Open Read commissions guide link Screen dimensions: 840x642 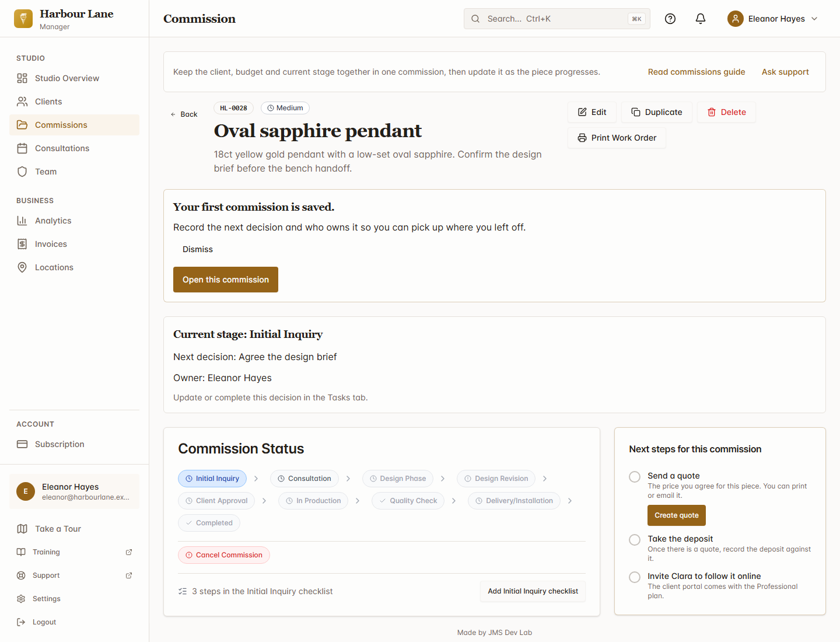696,72
